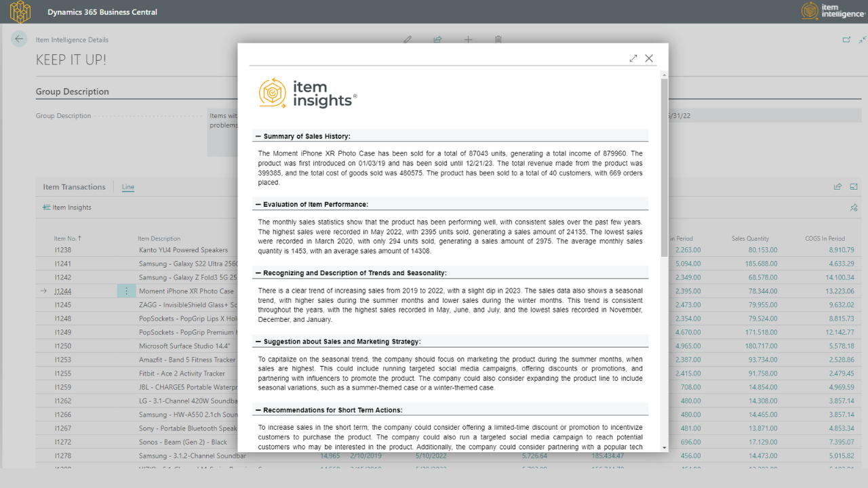868x488 pixels.
Task: Open item number I1272
Action: point(63,442)
